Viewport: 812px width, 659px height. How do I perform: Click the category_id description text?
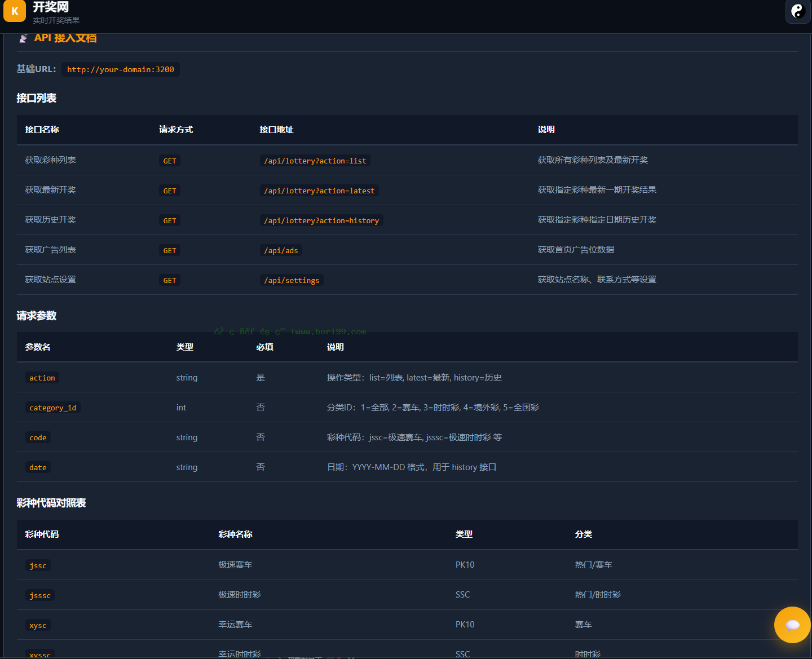pyautogui.click(x=433, y=408)
